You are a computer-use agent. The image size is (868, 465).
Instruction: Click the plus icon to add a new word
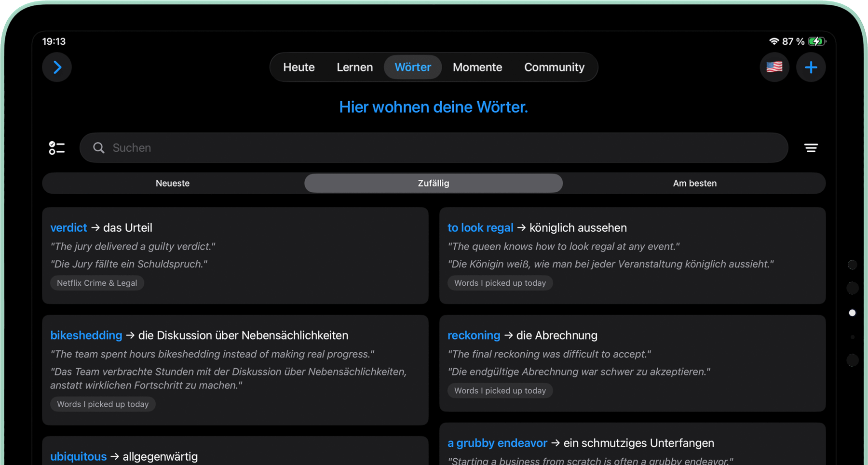pos(812,67)
